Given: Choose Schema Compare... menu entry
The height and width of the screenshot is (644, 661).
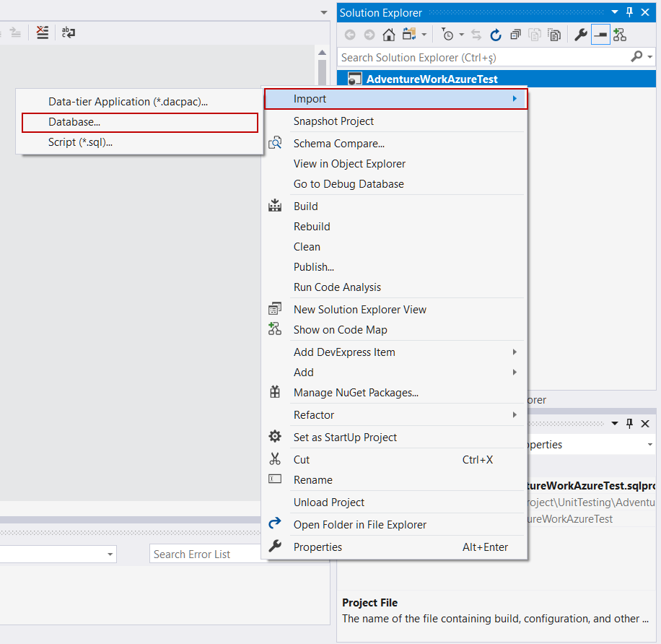Looking at the screenshot, I should pos(338,144).
